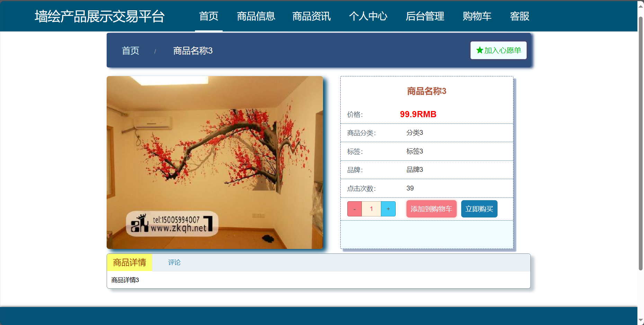Click the scrollbar down arrow
This screenshot has width=644, height=325.
coord(641,321)
